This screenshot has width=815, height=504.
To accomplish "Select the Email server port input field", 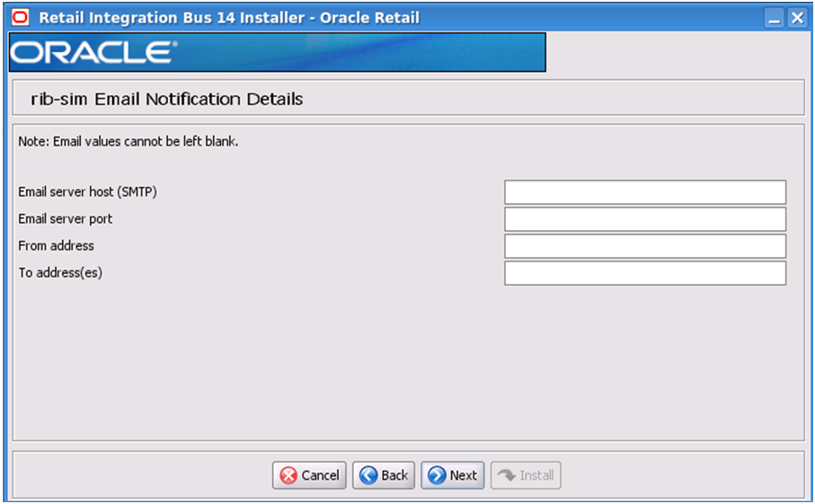I will 645,219.
